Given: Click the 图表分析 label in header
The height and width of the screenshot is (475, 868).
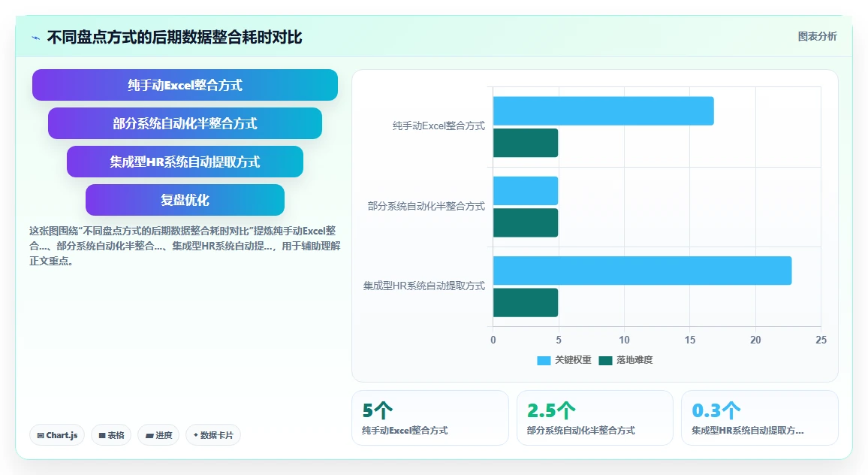Looking at the screenshot, I should pos(817,37).
